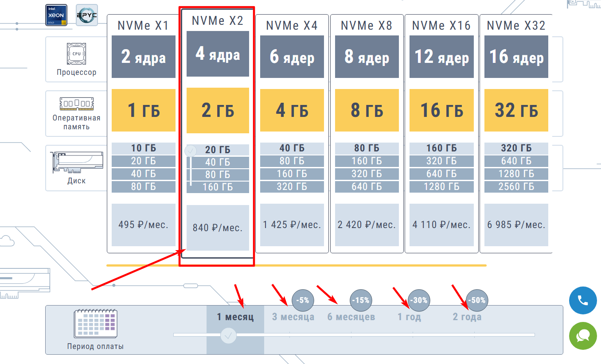Choose 160 ГБ disk in NVMe X2

218,187
